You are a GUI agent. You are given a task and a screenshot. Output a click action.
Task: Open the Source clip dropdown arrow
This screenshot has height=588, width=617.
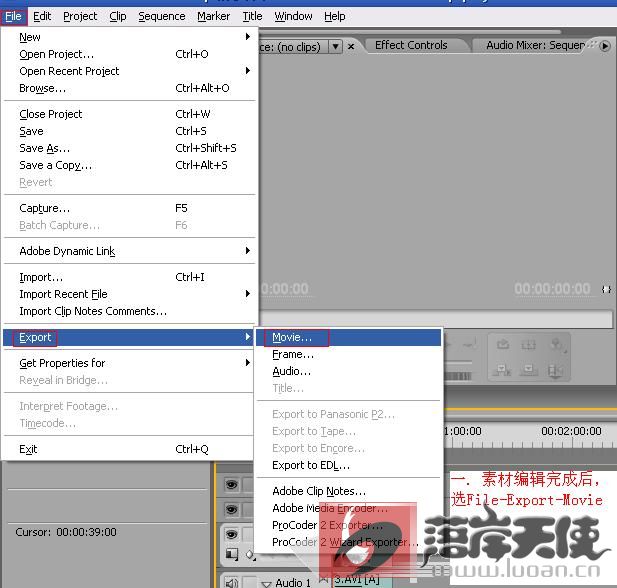tap(335, 47)
